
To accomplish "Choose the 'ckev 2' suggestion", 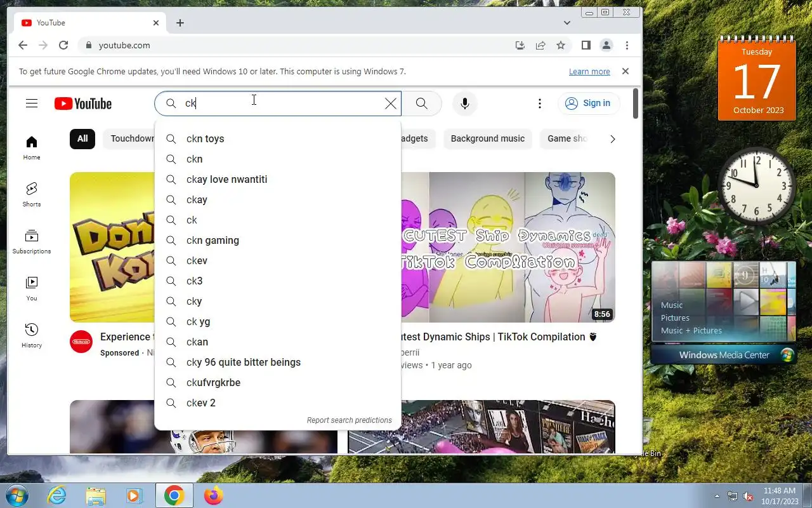I will coord(278,403).
